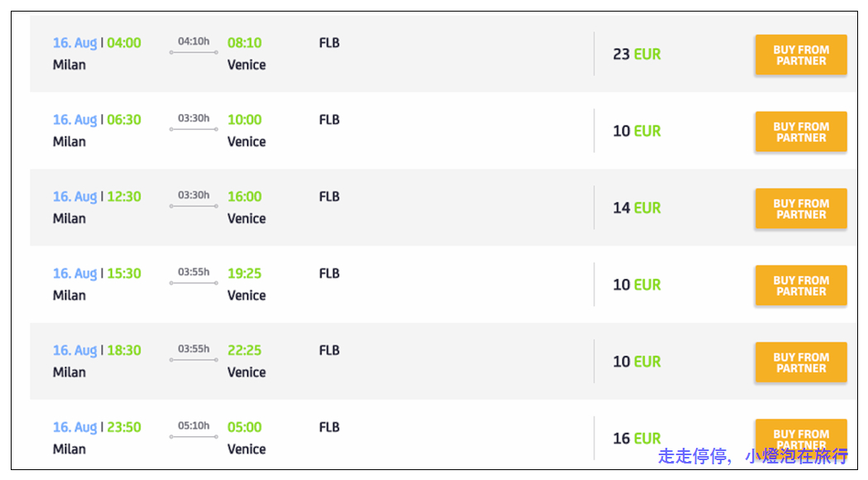Click the 16. Aug date of 04:00 trip
Viewport: 868px width, 480px height.
click(74, 43)
